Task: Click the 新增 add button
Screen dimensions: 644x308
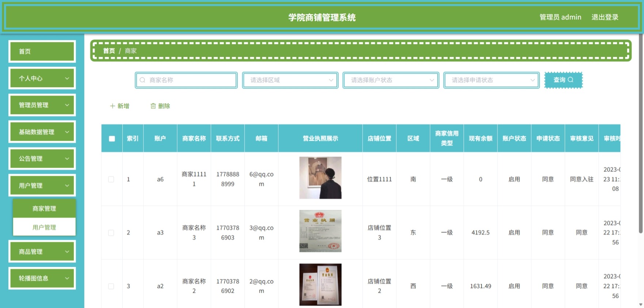Action: click(x=119, y=106)
